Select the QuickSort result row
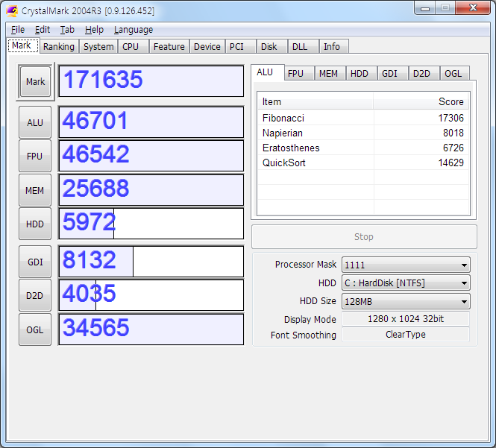The height and width of the screenshot is (448, 496). pyautogui.click(x=363, y=163)
